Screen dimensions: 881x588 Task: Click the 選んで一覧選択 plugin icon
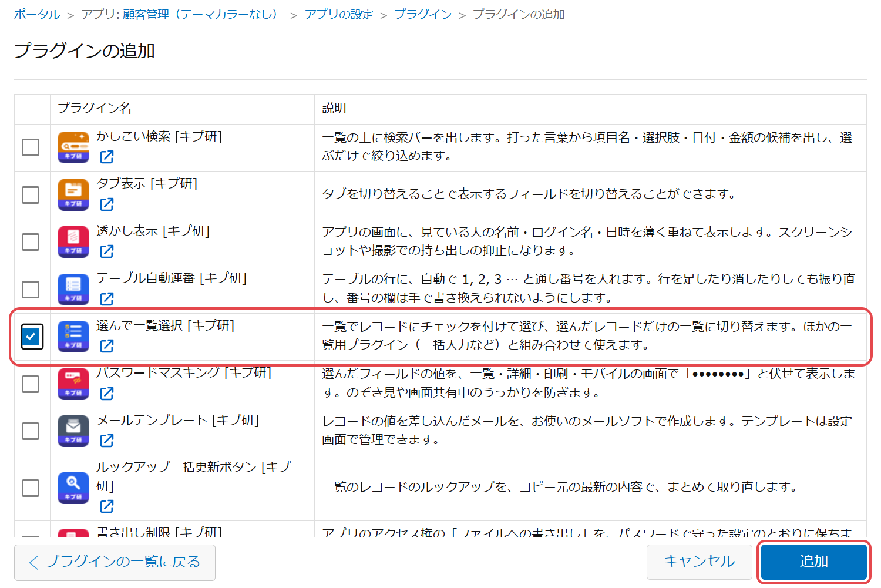click(73, 337)
